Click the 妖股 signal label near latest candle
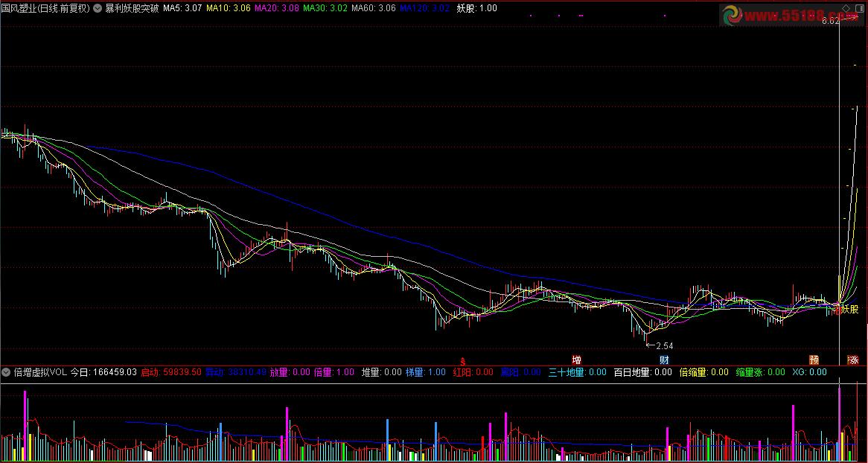 (850, 309)
